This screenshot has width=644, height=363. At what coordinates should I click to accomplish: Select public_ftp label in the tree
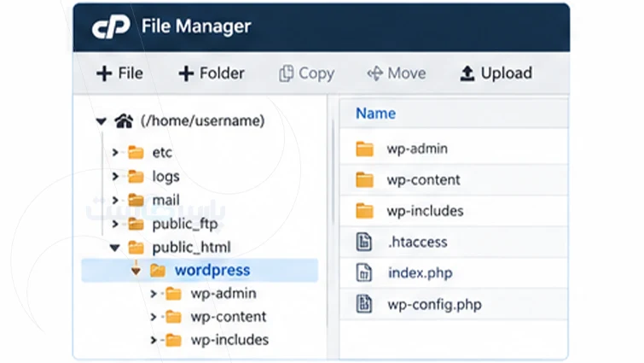185,225
